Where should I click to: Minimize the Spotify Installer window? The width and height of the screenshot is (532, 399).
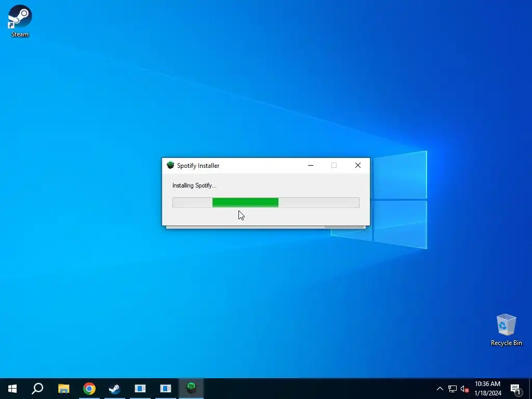311,165
